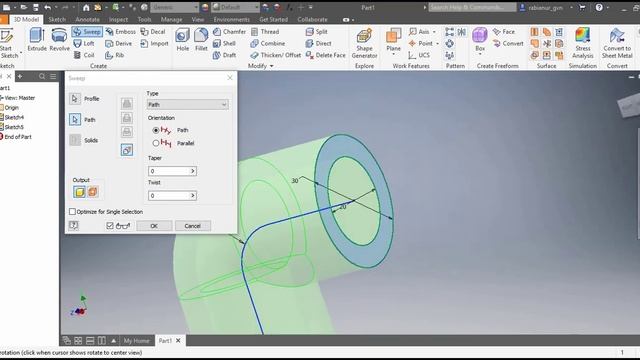Viewport: 640px width, 360px height.
Task: Select the Thread tool
Action: click(265, 31)
